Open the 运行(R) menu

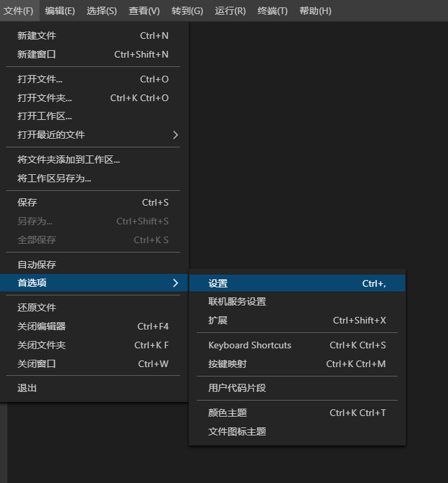[x=230, y=11]
